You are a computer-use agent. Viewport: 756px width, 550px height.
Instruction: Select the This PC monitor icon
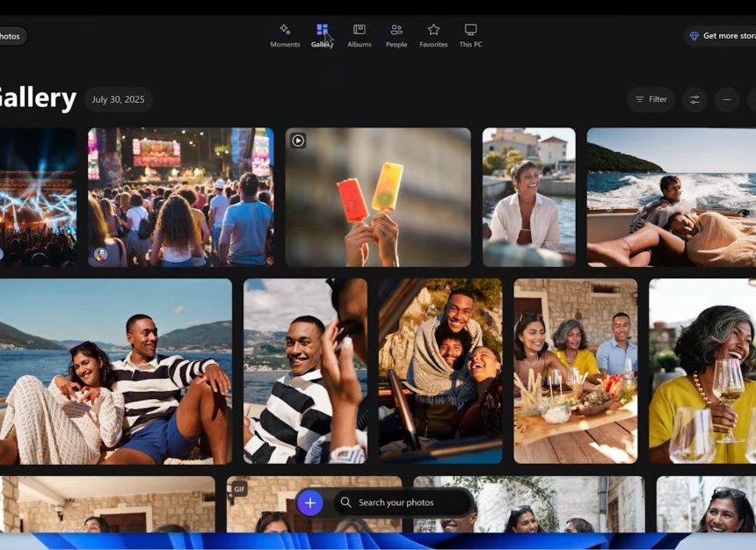click(x=471, y=29)
